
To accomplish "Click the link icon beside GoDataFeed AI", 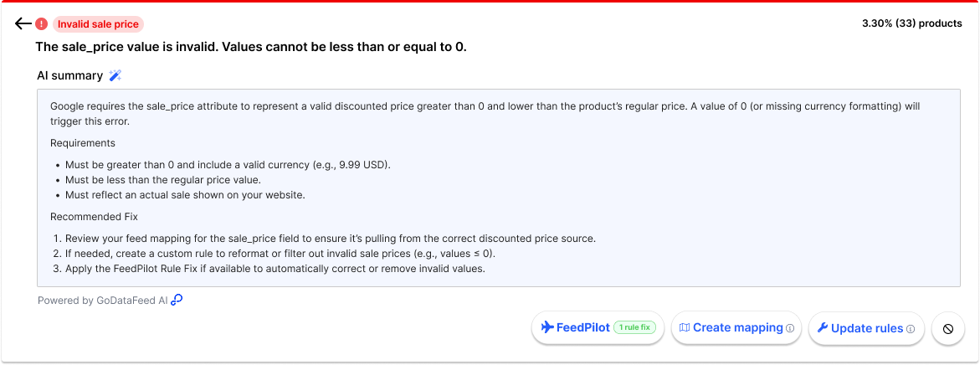I will 177,300.
